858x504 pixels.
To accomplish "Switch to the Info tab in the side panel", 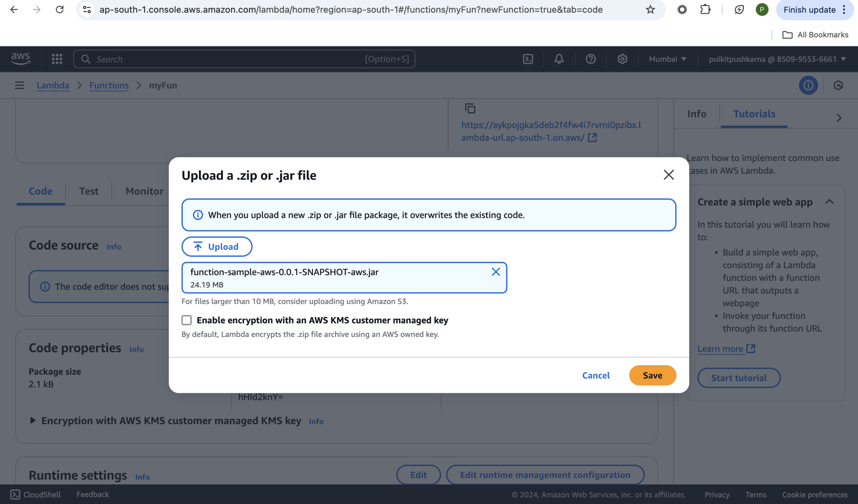I will coord(697,114).
